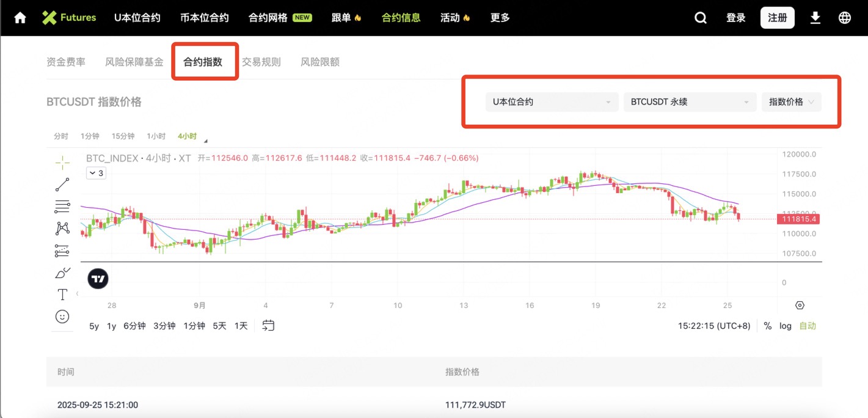The height and width of the screenshot is (418, 868).
Task: Open the XABCD pattern tool
Action: coord(62,229)
